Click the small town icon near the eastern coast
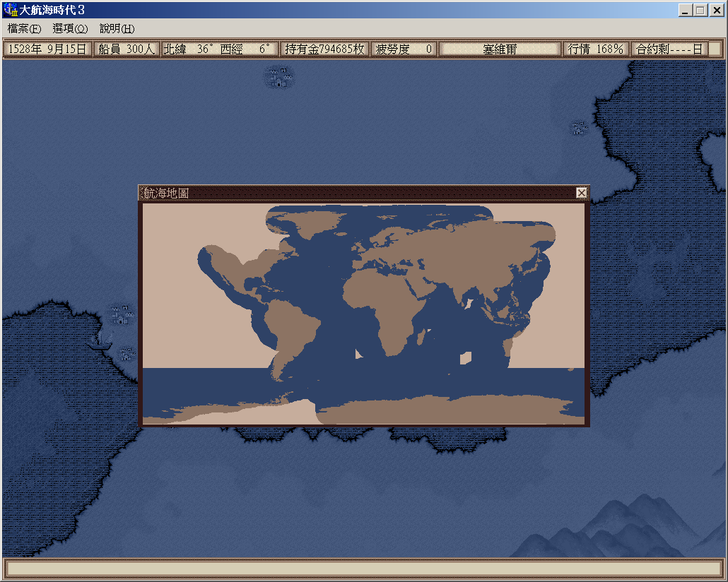 coord(580,128)
